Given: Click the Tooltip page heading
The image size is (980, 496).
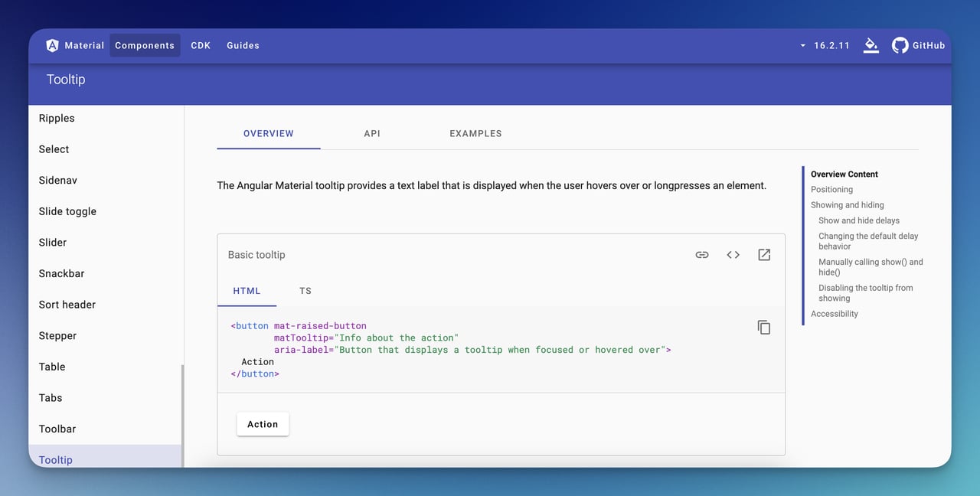Looking at the screenshot, I should (x=66, y=80).
